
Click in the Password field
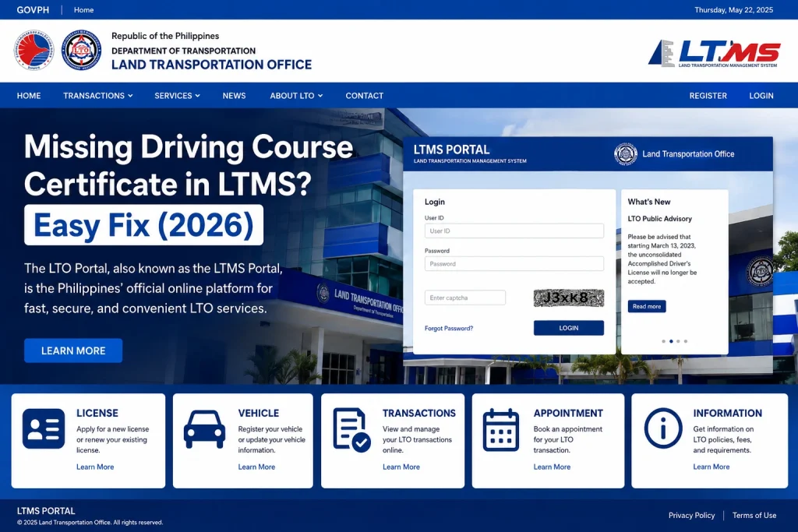(x=514, y=263)
